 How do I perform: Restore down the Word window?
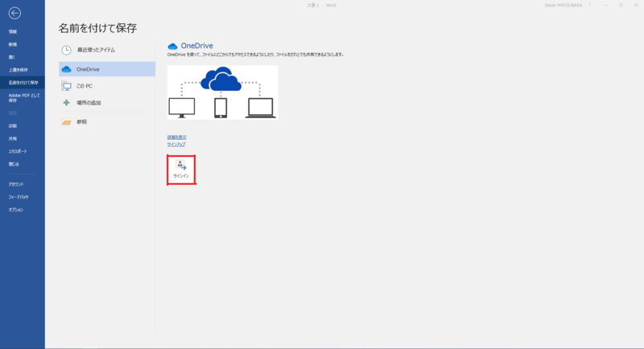(621, 6)
